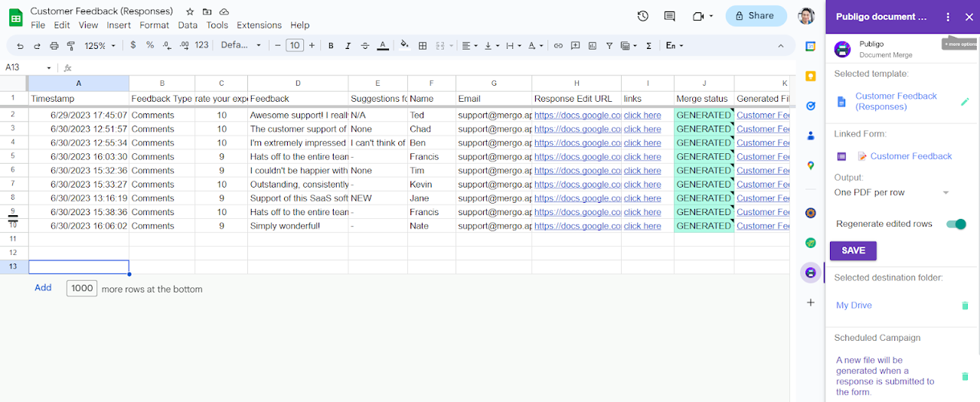Viewport: 980px width, 402px height.
Task: Open Publigo more options menu
Action: pyautogui.click(x=948, y=16)
